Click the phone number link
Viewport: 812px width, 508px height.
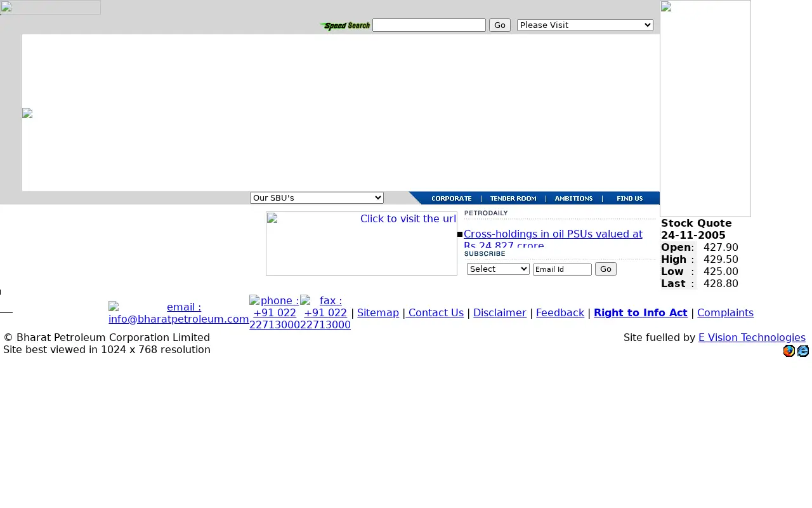pyautogui.click(x=275, y=313)
